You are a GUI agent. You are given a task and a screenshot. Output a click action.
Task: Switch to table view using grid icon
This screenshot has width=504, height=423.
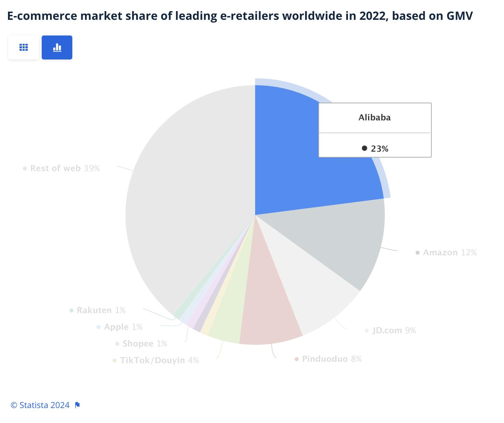tap(23, 47)
